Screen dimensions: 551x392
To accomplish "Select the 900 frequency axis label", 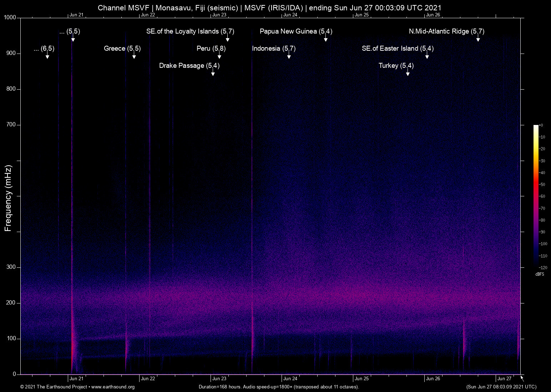I will tap(11, 53).
